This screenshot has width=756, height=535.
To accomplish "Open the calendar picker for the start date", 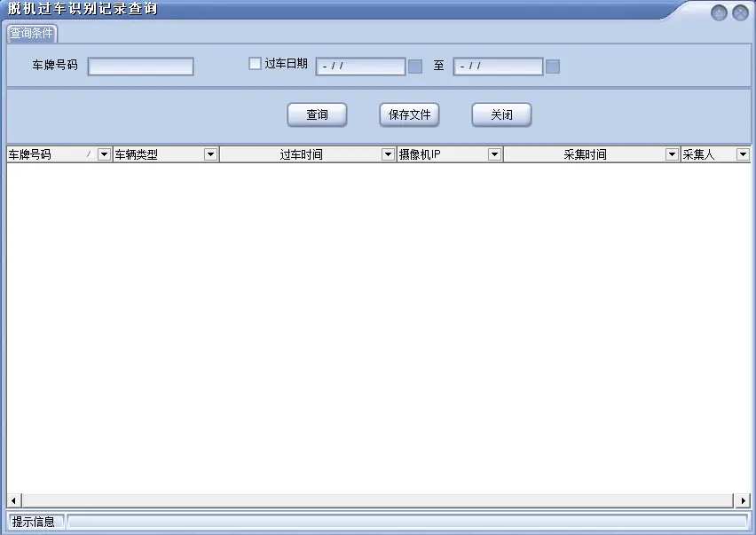I will tap(415, 66).
